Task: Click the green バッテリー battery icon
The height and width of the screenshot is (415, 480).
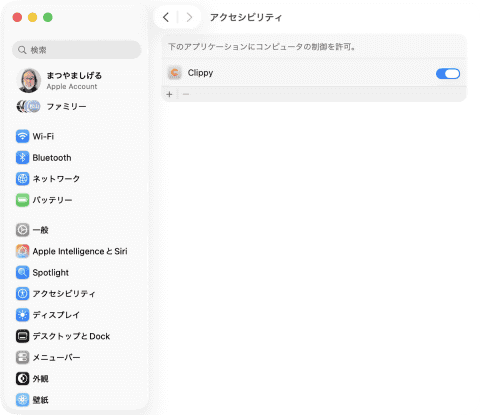Action: 22,200
